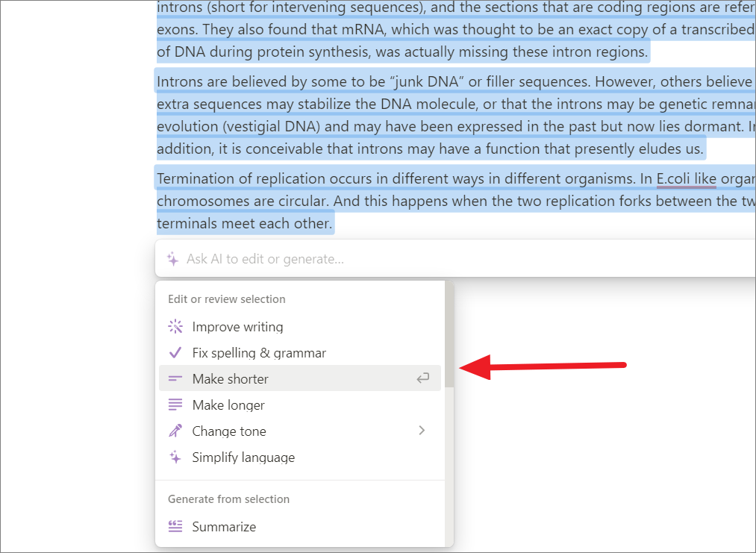Image resolution: width=756 pixels, height=553 pixels.
Task: Select Make shorter from the menu
Action: pos(300,378)
